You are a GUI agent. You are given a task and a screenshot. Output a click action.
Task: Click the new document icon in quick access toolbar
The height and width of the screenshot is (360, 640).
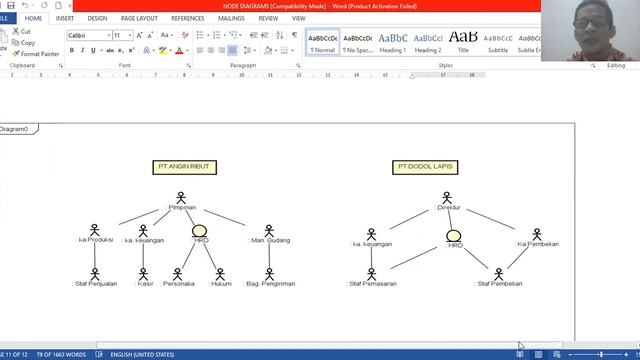pos(58,5)
